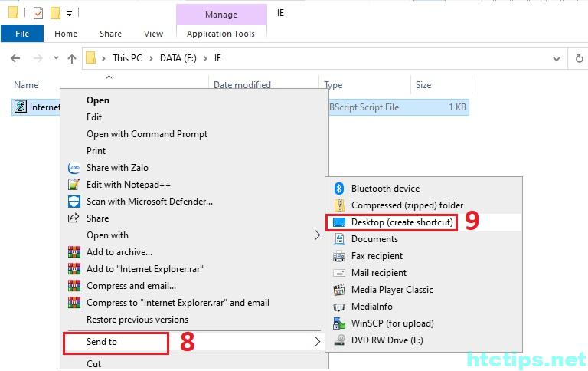Click the Refresh button beside address bar
The width and height of the screenshot is (588, 371).
click(x=579, y=58)
